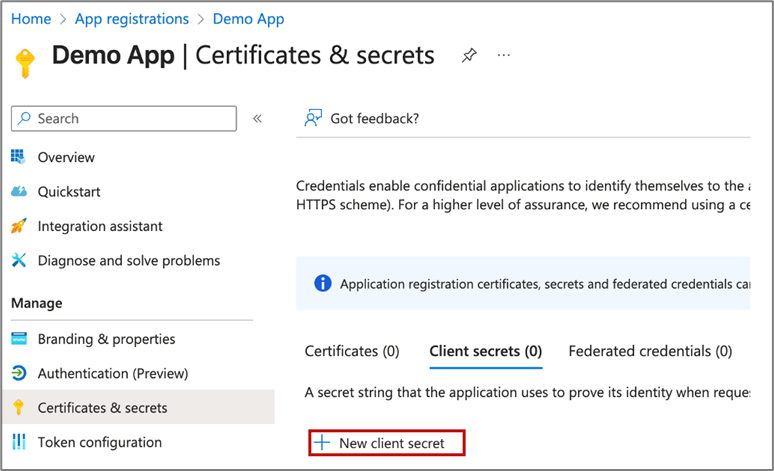The image size is (774, 471).
Task: Click the Overview grid icon in sidebar
Action: pos(19,157)
